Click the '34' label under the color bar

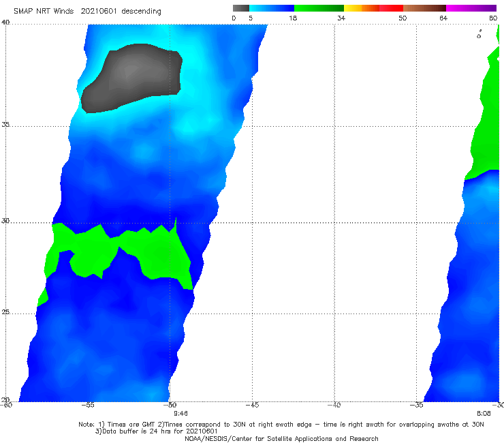[x=341, y=18]
